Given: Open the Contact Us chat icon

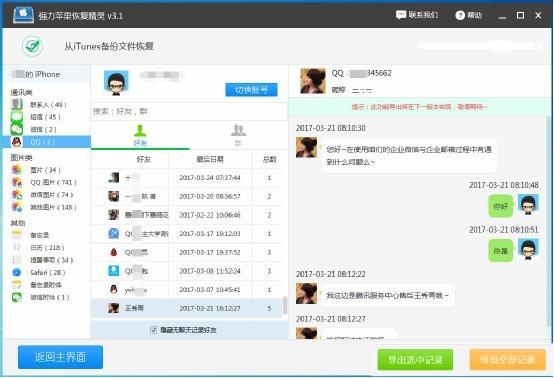Looking at the screenshot, I should point(401,15).
